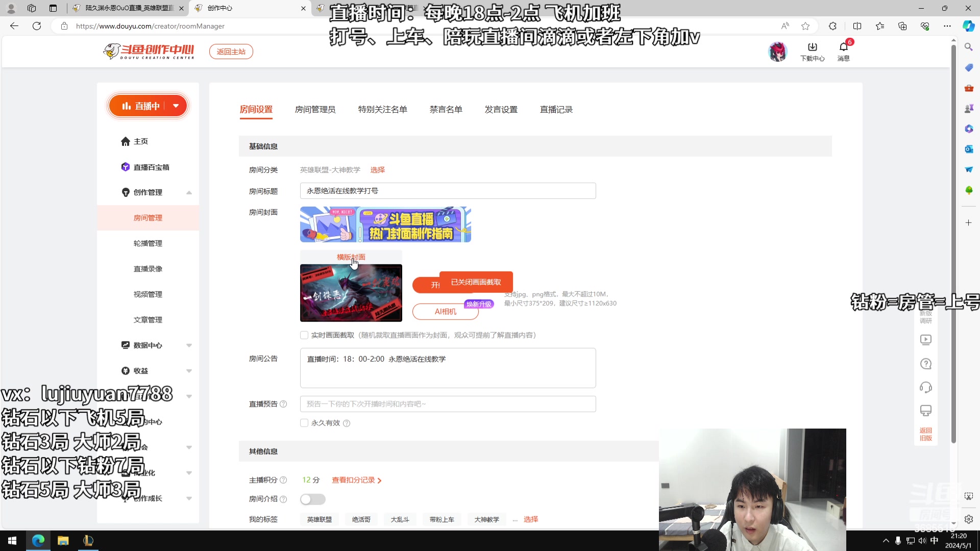The width and height of the screenshot is (980, 551).
Task: Click the help question mark floating icon
Action: [925, 364]
